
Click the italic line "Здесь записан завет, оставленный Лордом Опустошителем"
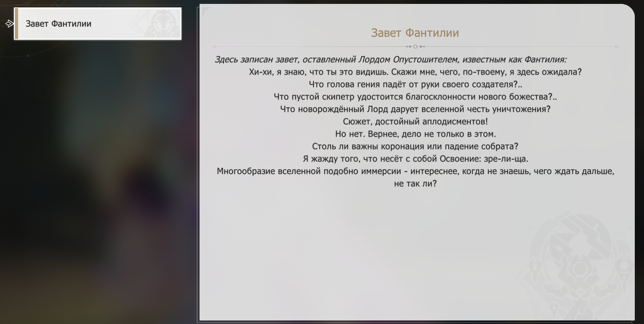click(x=391, y=60)
